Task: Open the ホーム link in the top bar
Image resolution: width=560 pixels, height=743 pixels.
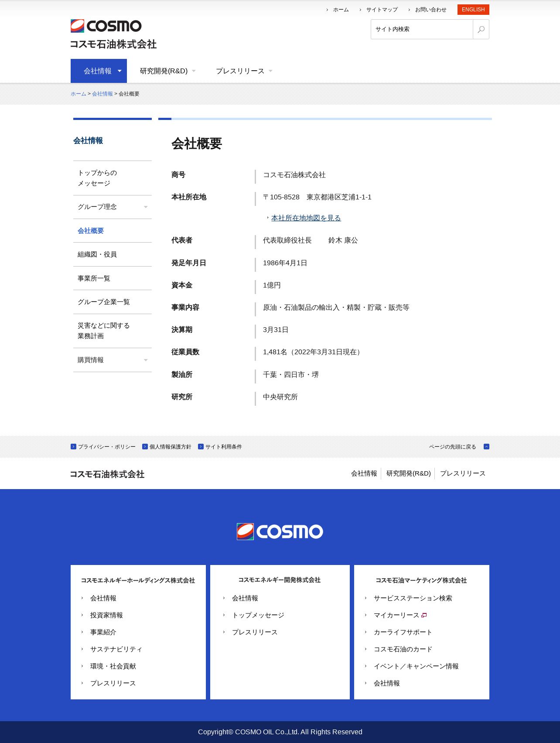Action: [341, 10]
